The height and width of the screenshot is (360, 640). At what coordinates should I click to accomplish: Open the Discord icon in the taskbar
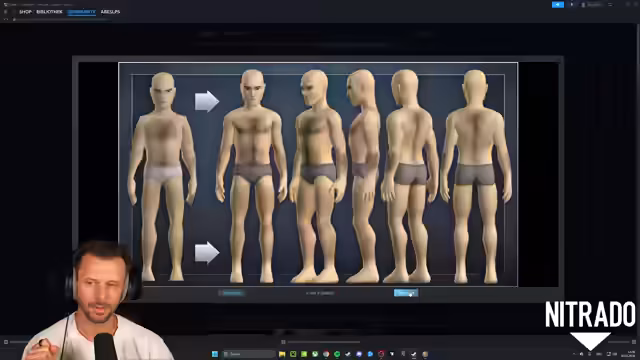(359, 354)
